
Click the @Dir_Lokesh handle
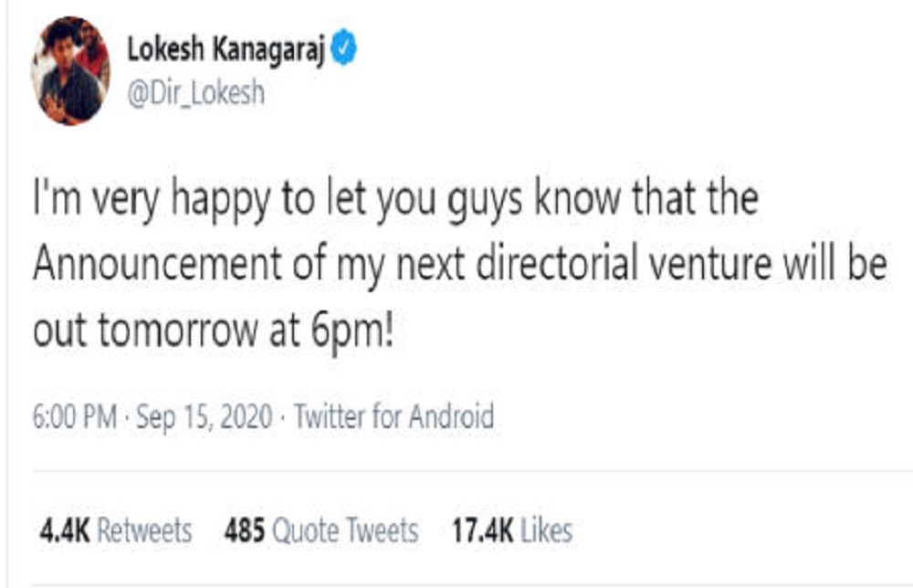pyautogui.click(x=195, y=93)
